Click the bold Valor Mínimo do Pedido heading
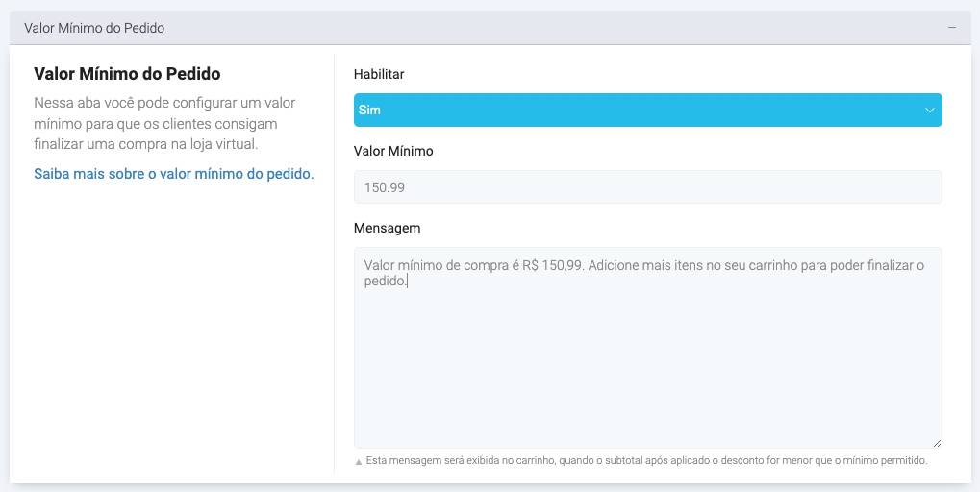980x492 pixels. [127, 74]
